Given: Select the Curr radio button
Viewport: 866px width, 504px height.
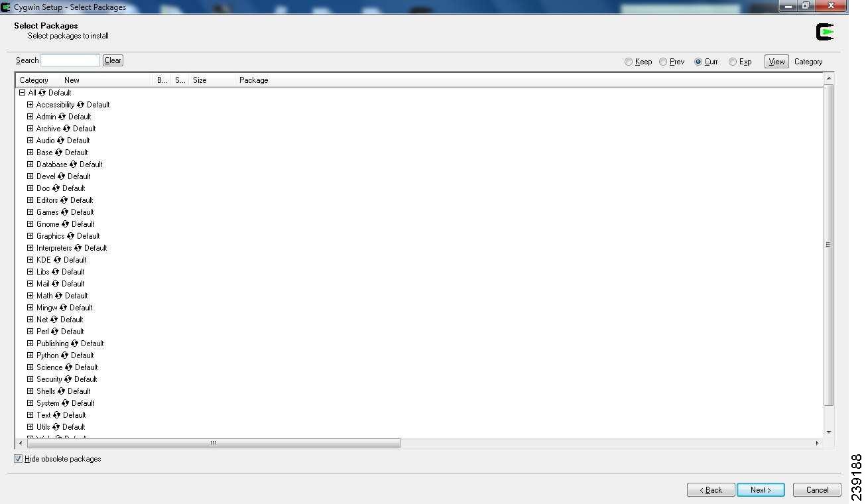Looking at the screenshot, I should pyautogui.click(x=698, y=62).
